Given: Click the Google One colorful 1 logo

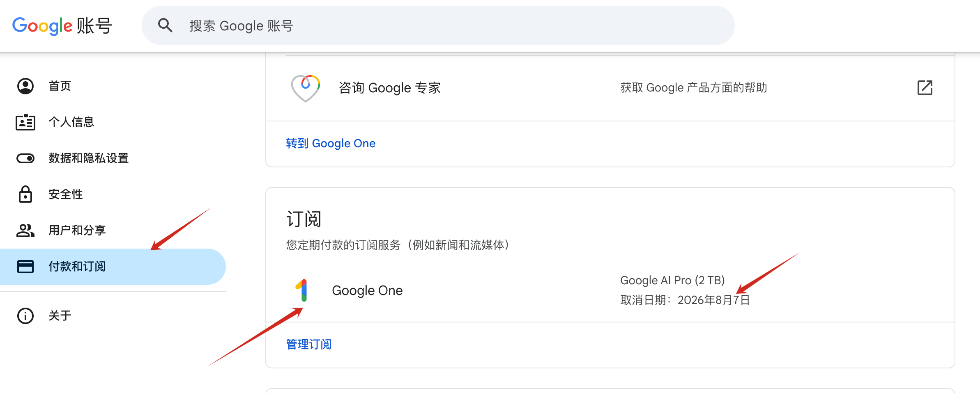Looking at the screenshot, I should click(x=302, y=290).
